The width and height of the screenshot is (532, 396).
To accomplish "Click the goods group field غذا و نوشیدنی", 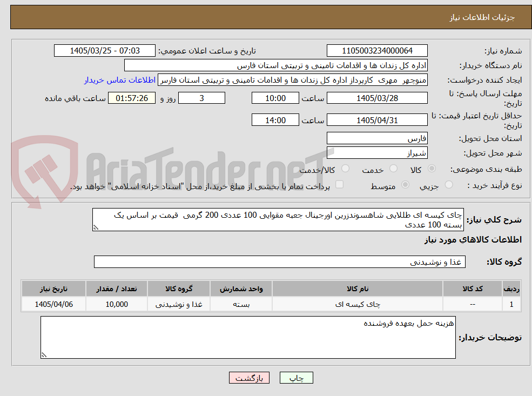I will coord(280,262).
